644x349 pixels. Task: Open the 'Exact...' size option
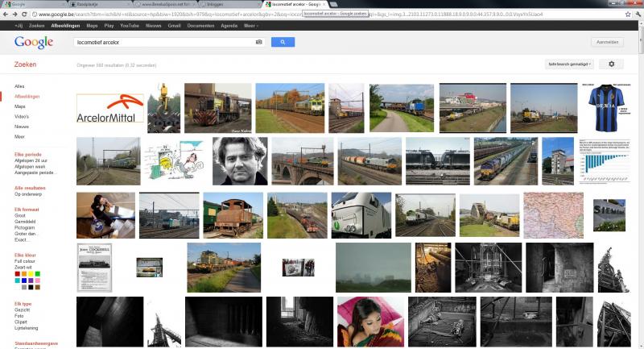tap(21, 239)
